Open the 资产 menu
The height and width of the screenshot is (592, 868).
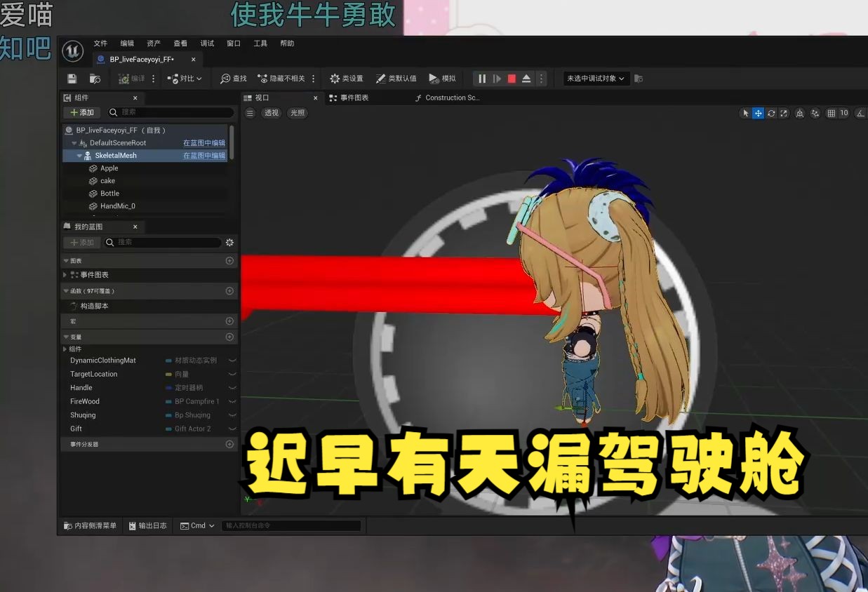(154, 43)
